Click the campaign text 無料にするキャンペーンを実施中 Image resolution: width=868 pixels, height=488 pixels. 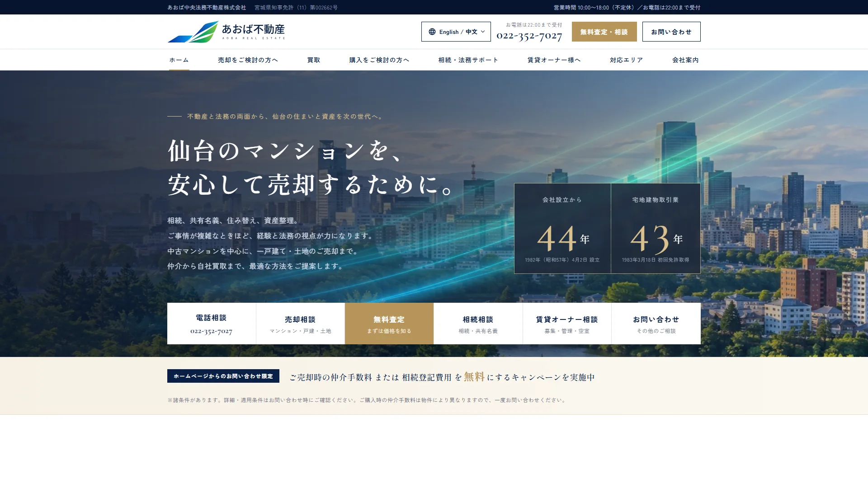(529, 377)
